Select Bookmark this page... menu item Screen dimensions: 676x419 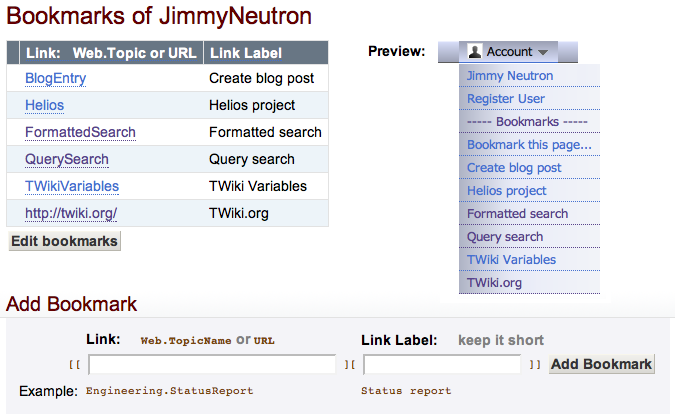[x=529, y=145]
